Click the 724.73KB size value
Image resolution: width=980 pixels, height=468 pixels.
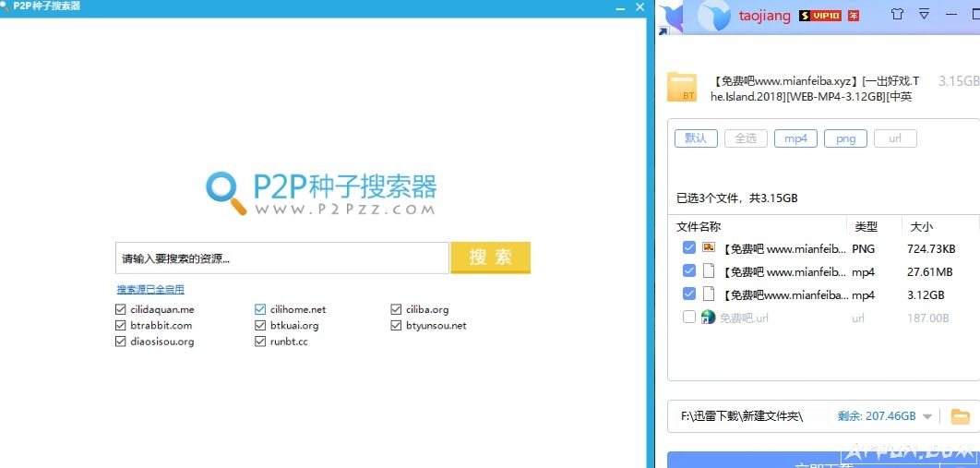(x=931, y=248)
